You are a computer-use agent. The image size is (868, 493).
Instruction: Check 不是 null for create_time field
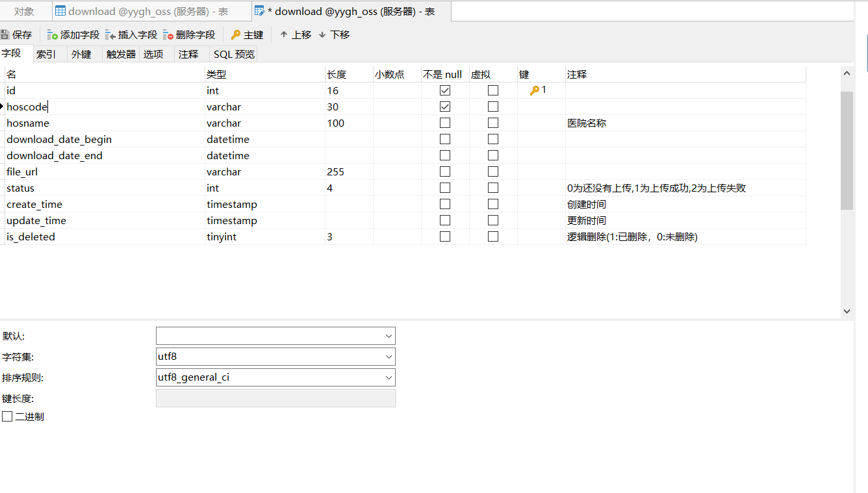point(445,204)
